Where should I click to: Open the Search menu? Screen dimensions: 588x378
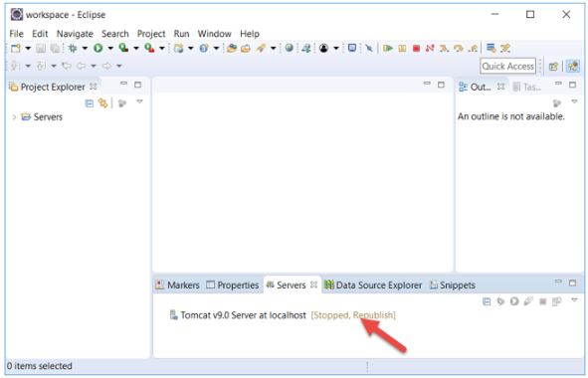click(115, 34)
